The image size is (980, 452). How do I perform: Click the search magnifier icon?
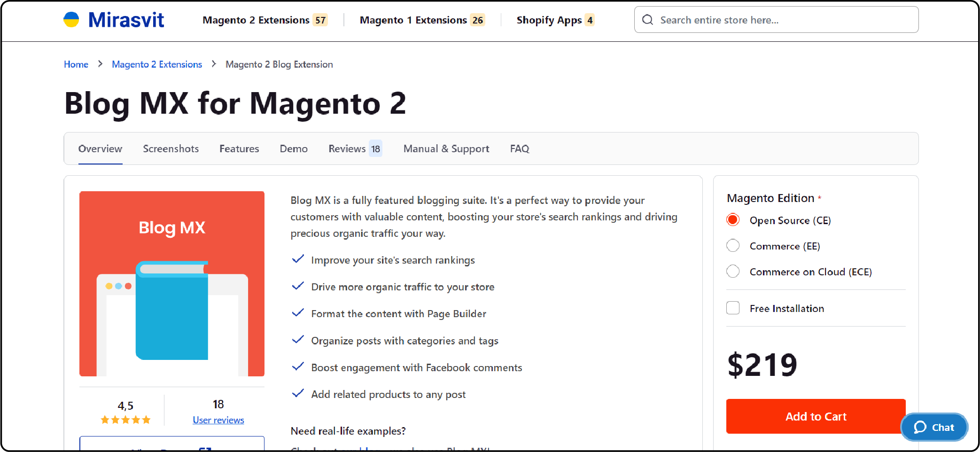click(x=647, y=20)
